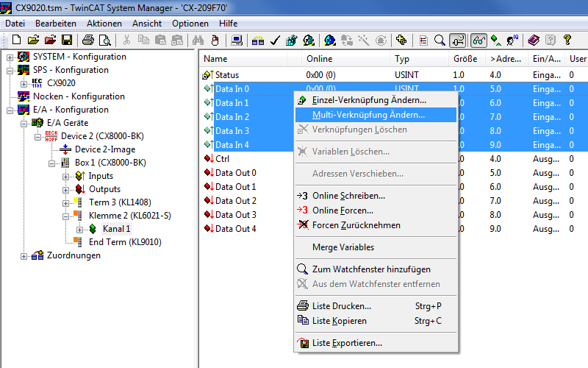The width and height of the screenshot is (588, 368).
Task: Click the purple help book toolbar icon
Action: pyautogui.click(x=534, y=40)
